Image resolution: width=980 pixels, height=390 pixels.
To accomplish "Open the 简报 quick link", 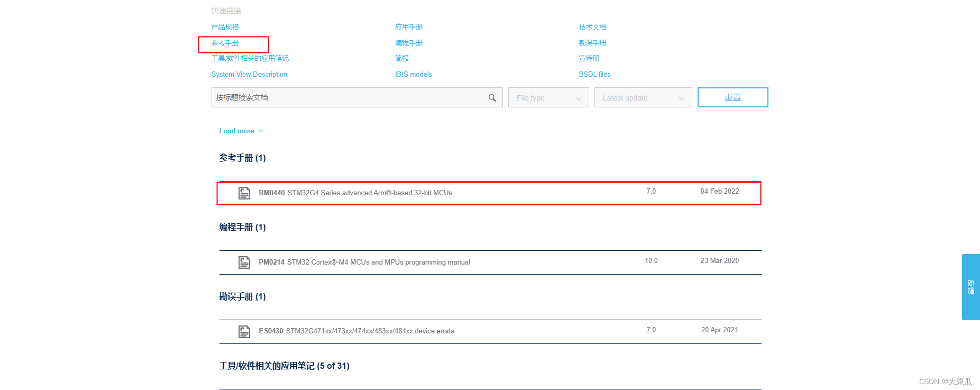I will point(402,58).
